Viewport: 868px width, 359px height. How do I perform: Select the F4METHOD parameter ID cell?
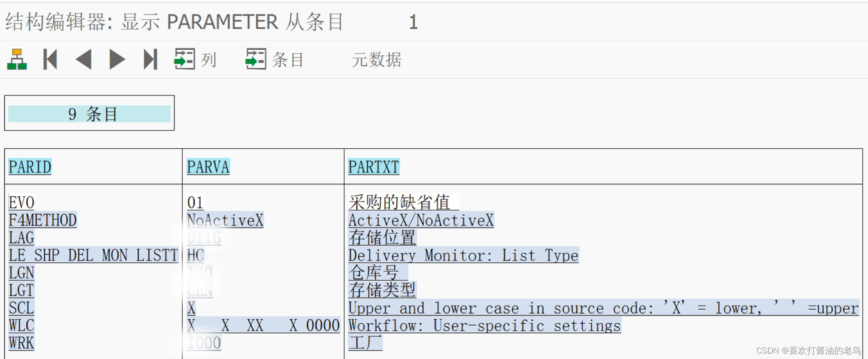pyautogui.click(x=43, y=220)
